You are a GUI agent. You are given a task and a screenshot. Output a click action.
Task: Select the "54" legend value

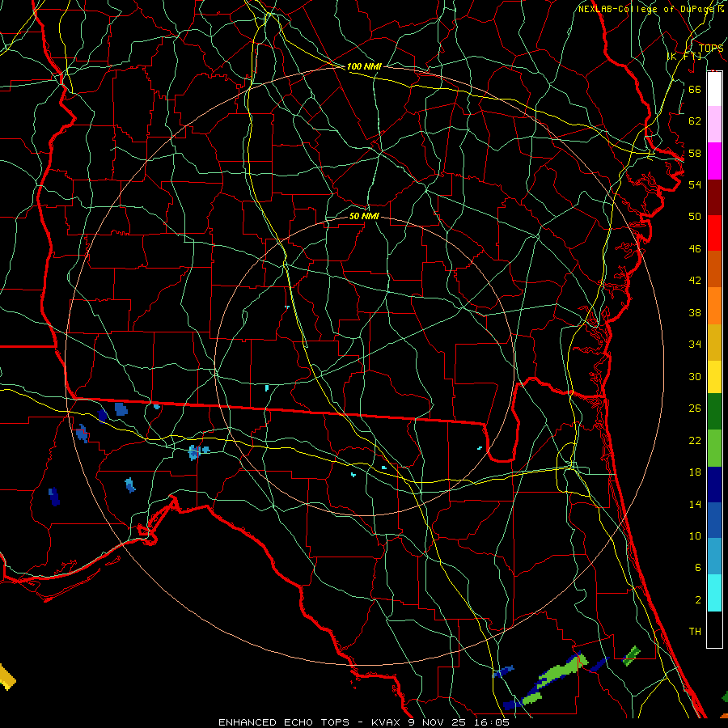click(695, 184)
